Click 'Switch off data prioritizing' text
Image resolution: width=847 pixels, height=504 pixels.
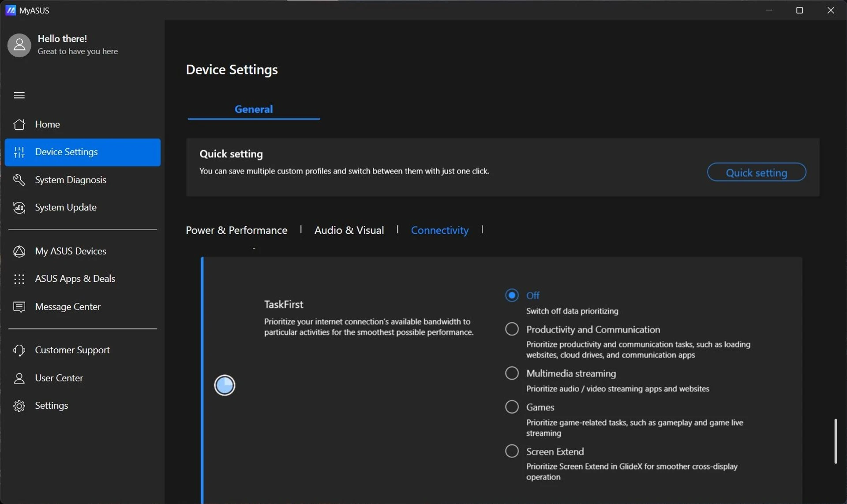click(x=572, y=311)
